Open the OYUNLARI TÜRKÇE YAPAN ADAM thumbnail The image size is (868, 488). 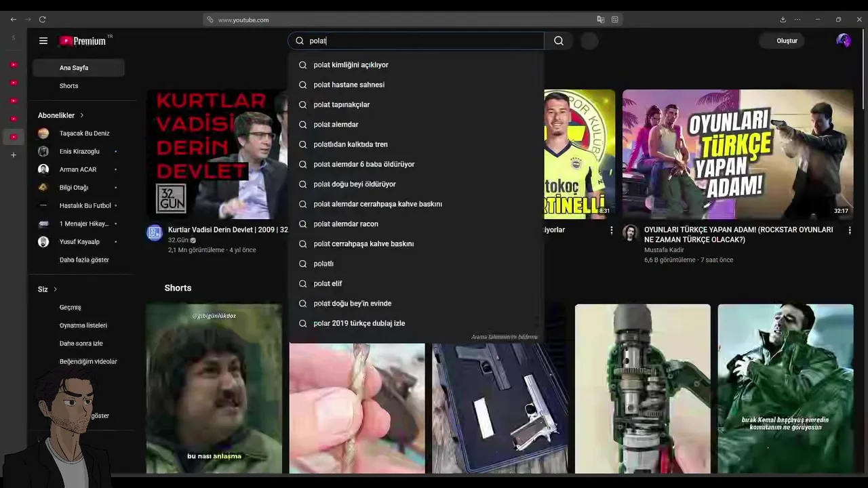click(x=738, y=154)
